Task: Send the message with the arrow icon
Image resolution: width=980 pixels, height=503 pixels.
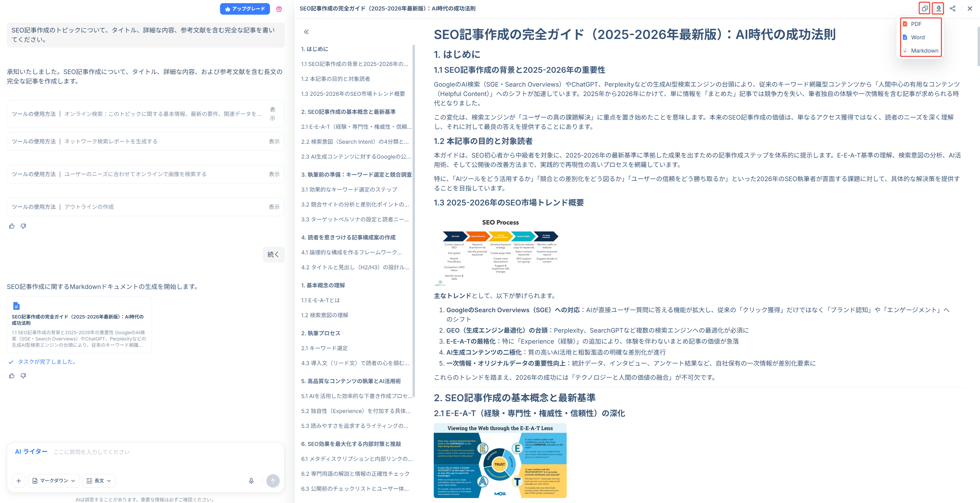Action: point(273,481)
